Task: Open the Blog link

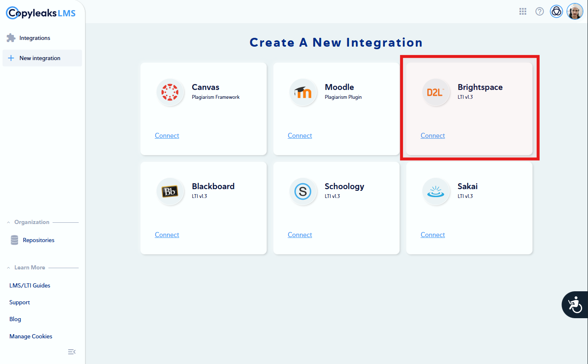Action: click(15, 319)
